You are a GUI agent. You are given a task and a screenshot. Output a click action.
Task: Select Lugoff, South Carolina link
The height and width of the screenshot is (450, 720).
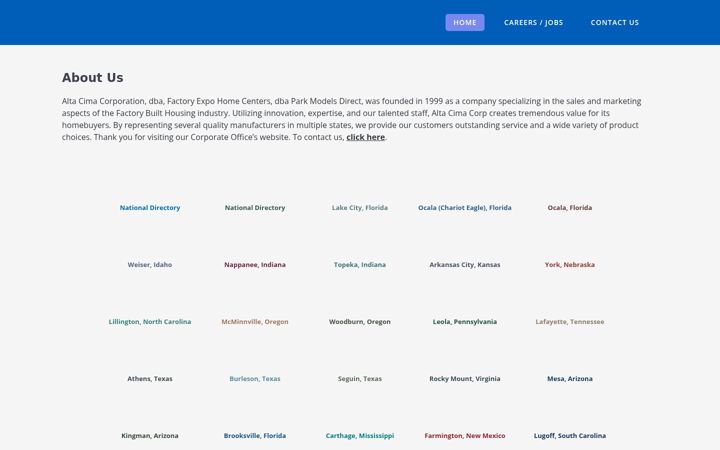click(569, 435)
